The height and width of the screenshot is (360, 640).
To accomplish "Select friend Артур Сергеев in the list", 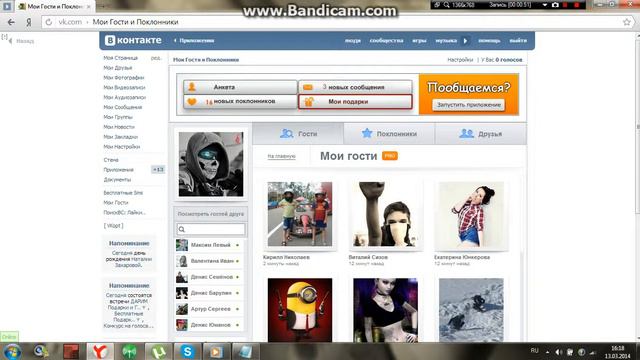I will (209, 309).
